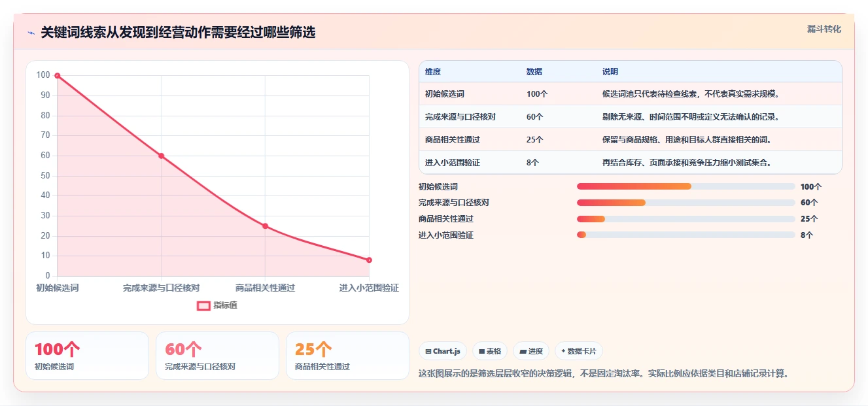Image resolution: width=868 pixels, height=406 pixels.
Task: Select the 进入小范围验证 cell in the table
Action: 453,163
